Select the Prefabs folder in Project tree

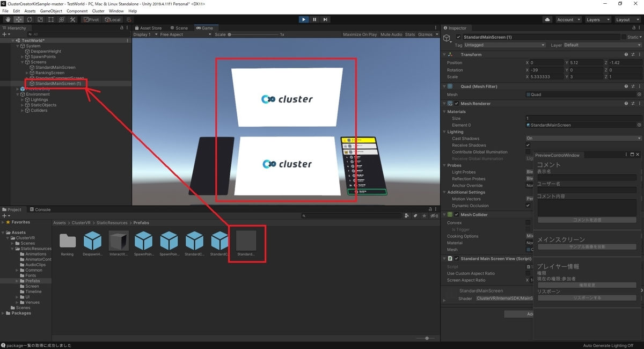pos(32,281)
